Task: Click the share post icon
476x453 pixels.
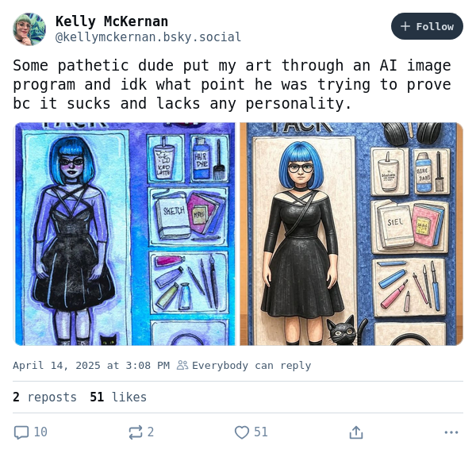Action: [356, 432]
